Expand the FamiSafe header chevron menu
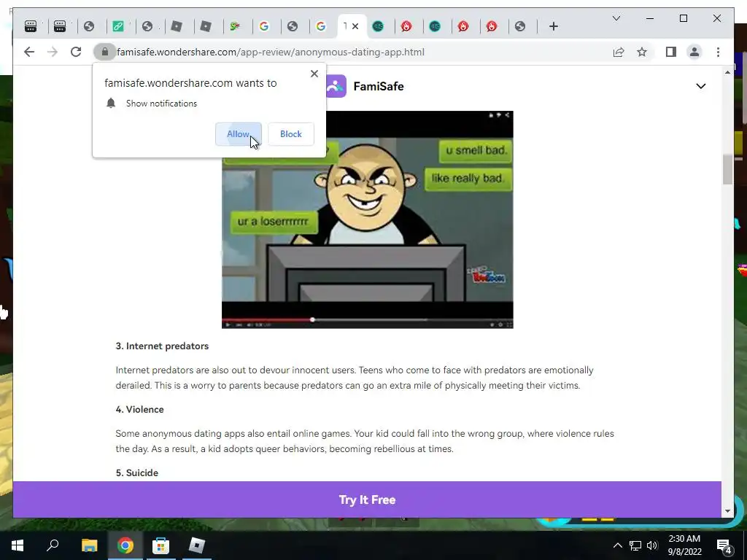The image size is (747, 560). tap(700, 86)
